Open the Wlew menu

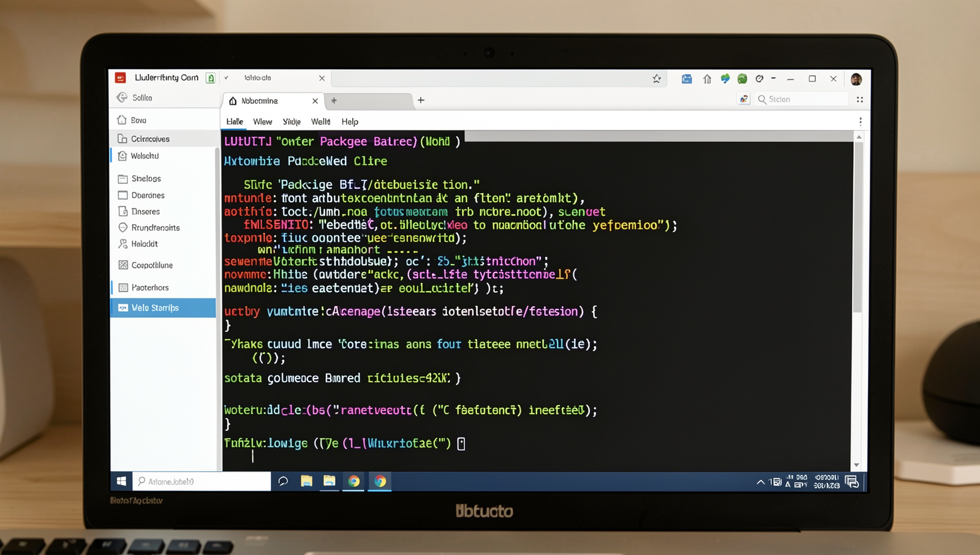(x=263, y=121)
